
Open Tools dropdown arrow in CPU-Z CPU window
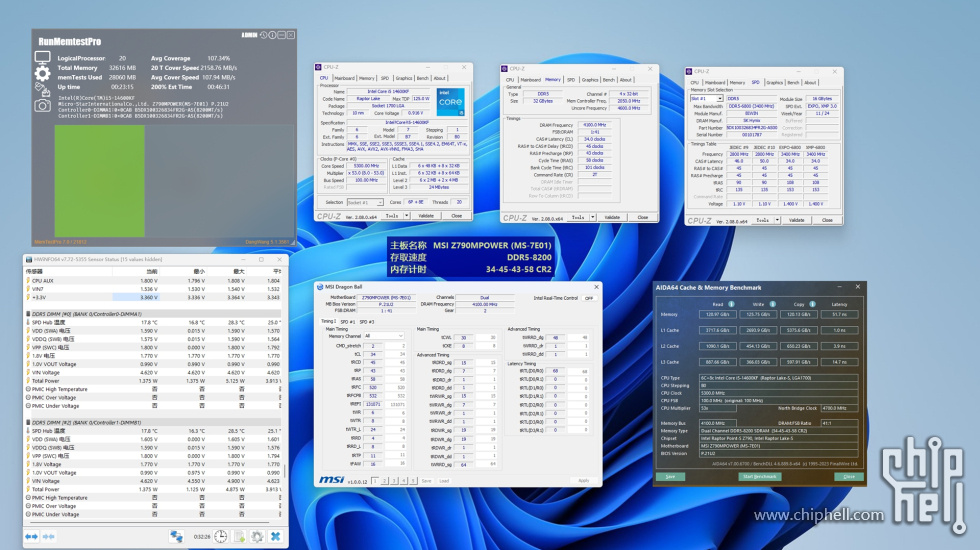coord(407,216)
